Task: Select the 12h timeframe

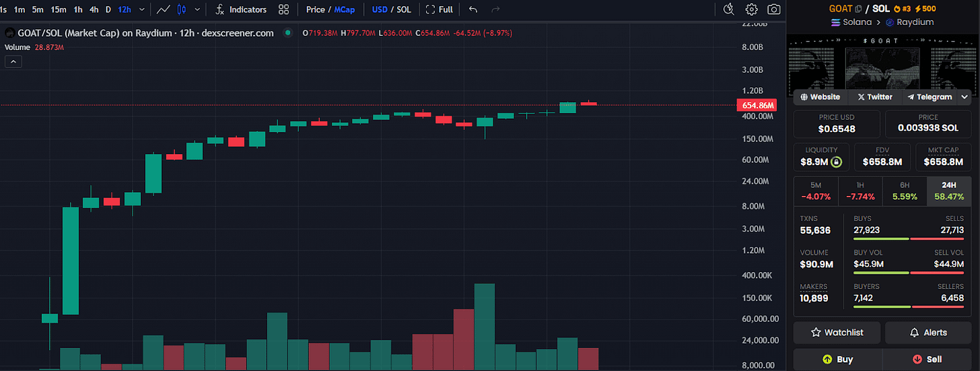Action: click(125, 9)
